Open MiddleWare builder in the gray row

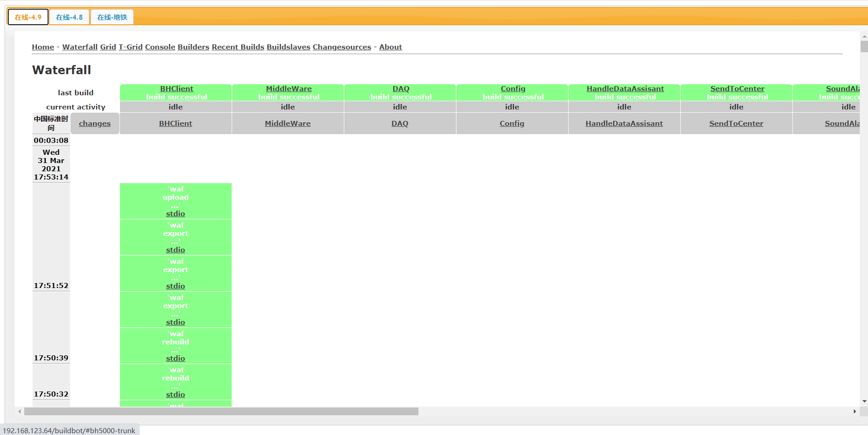[288, 124]
